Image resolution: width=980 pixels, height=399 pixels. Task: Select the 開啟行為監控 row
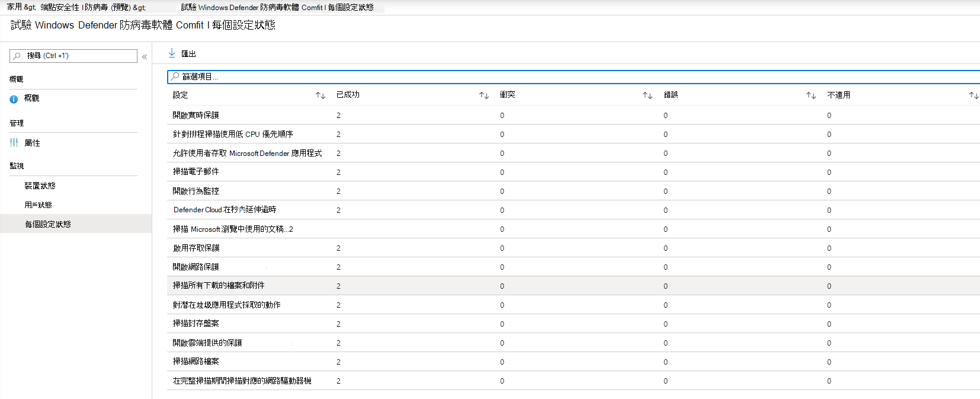coord(574,191)
